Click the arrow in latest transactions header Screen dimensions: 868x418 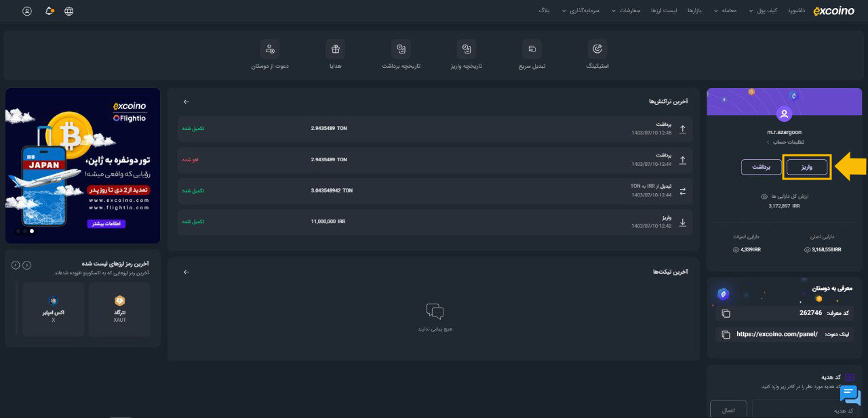[x=186, y=102]
